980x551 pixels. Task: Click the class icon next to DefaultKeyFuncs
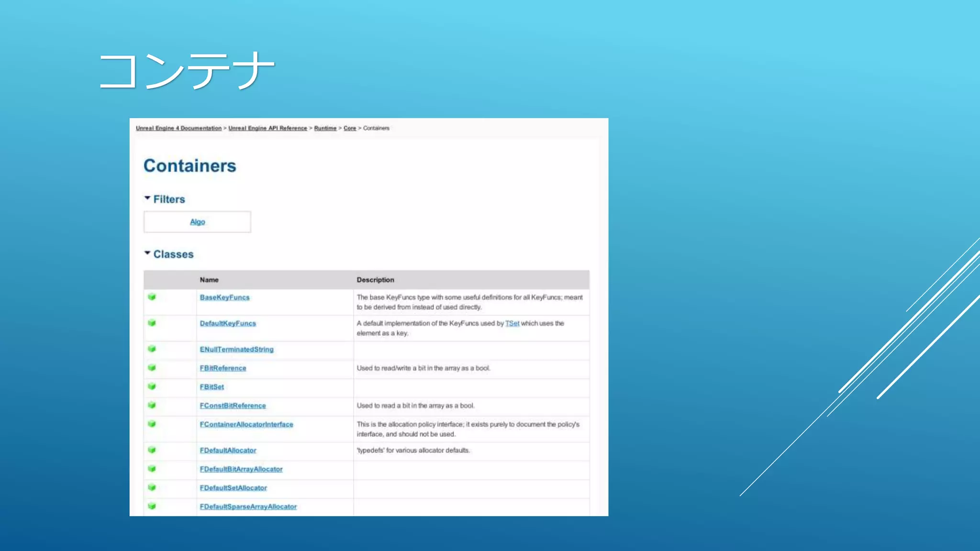152,323
